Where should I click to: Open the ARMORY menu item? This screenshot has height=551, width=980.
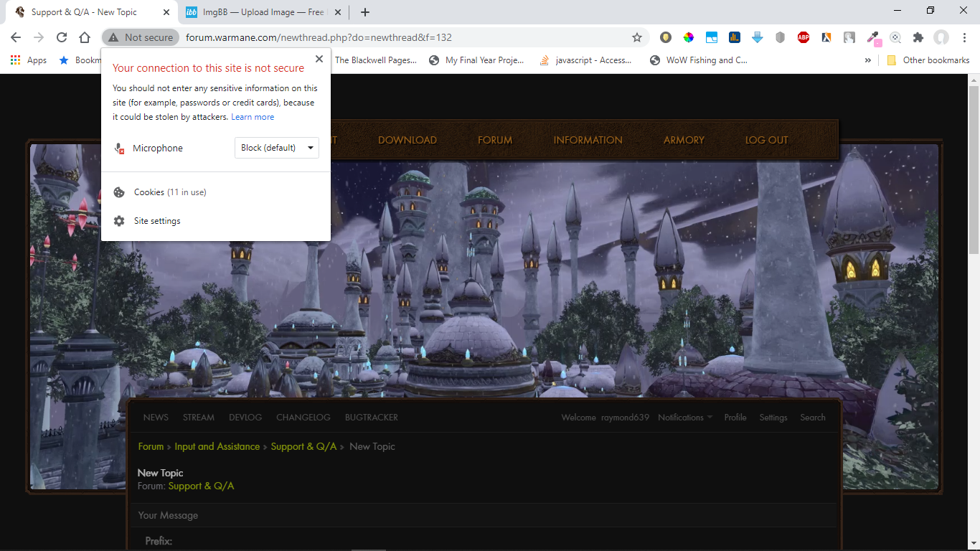(684, 140)
